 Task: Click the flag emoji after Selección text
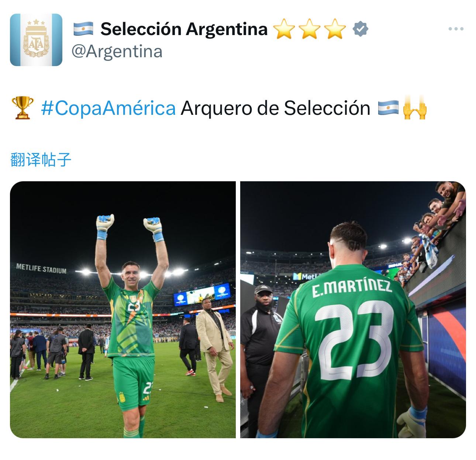(x=388, y=108)
